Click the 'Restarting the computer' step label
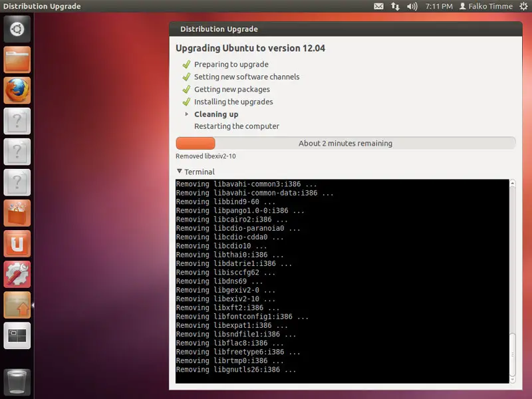Image resolution: width=532 pixels, height=399 pixels. 237,126
